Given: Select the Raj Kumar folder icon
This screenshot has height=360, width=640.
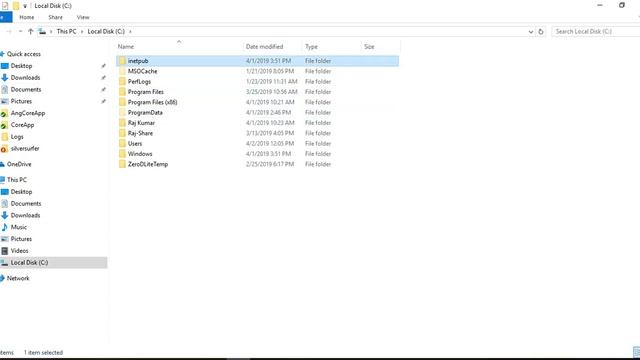Looking at the screenshot, I should (x=122, y=123).
